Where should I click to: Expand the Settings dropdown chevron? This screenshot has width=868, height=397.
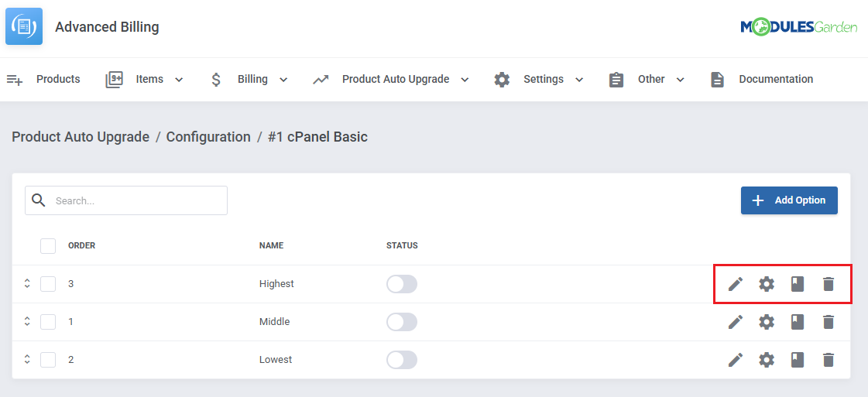(579, 80)
